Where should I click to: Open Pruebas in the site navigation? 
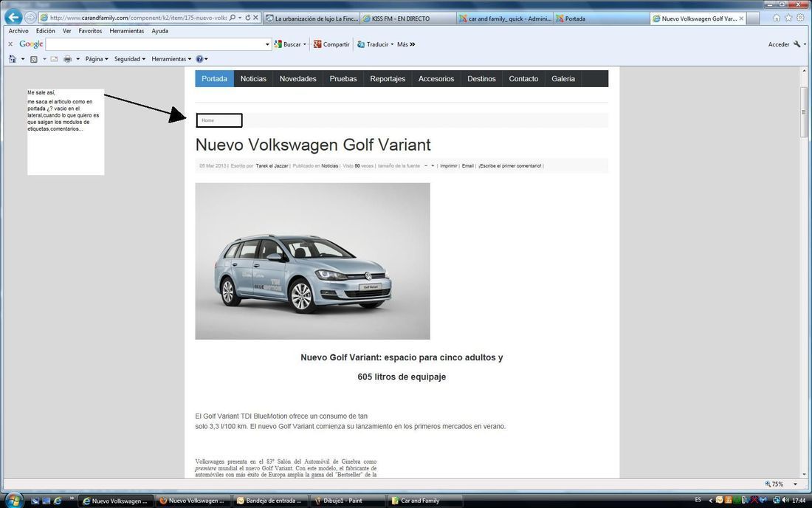tap(343, 79)
